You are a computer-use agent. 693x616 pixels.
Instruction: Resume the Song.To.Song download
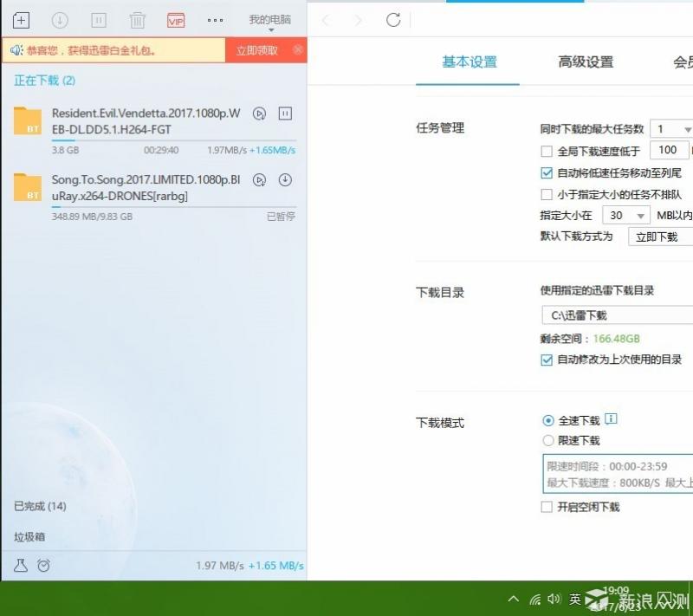(285, 180)
